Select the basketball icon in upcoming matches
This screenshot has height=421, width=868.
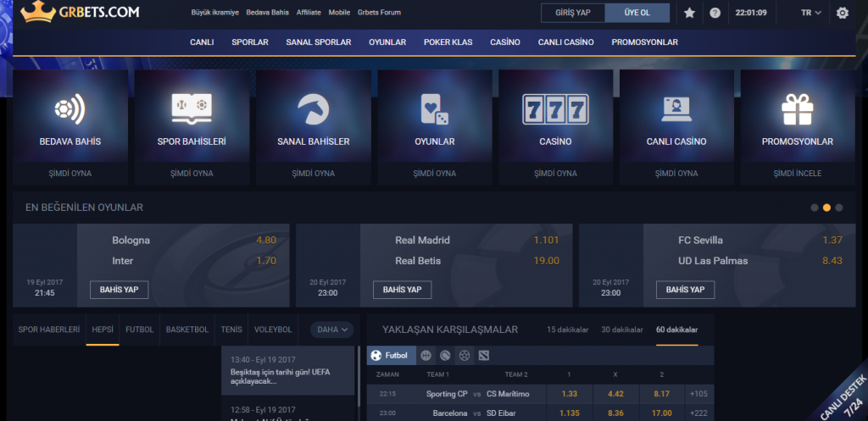(x=426, y=355)
